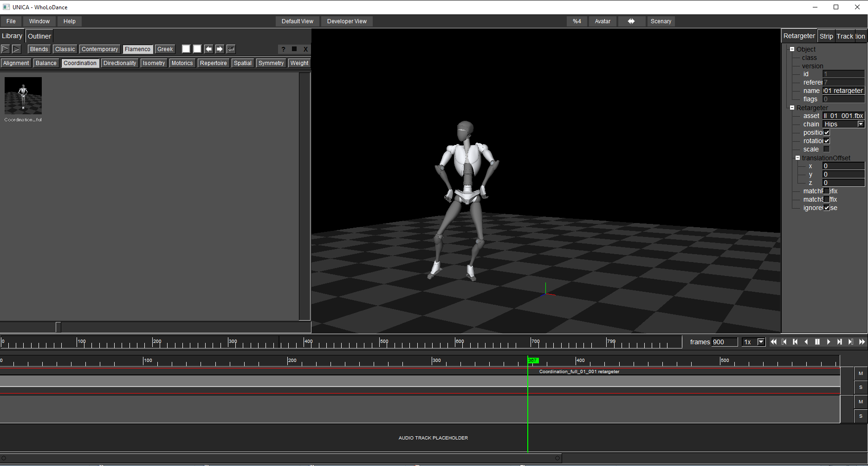Click the left arrow library navigation icon

[208, 49]
